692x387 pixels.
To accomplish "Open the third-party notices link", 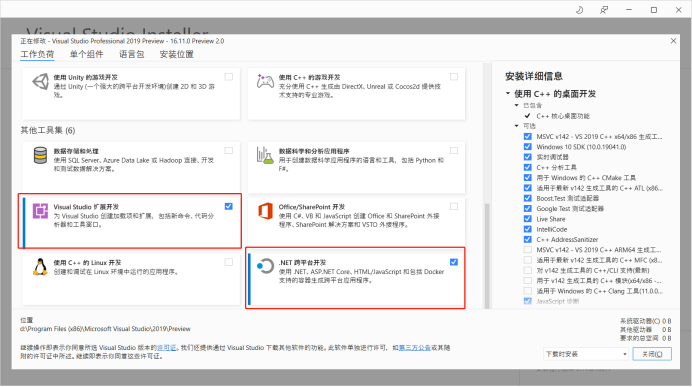I will (x=414, y=348).
